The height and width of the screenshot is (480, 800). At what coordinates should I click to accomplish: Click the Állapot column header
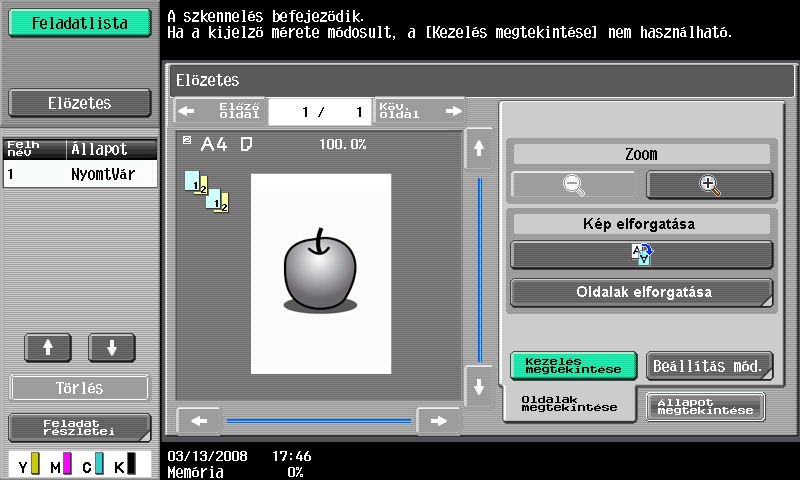click(x=99, y=149)
